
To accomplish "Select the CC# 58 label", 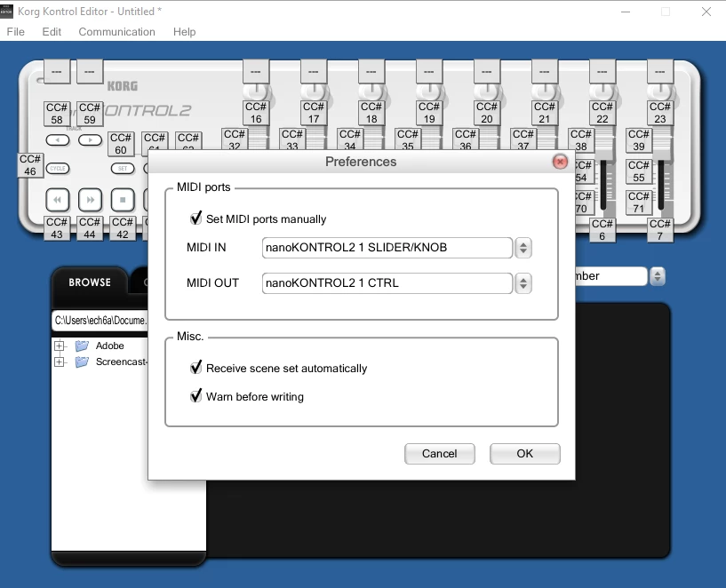I will 57,114.
